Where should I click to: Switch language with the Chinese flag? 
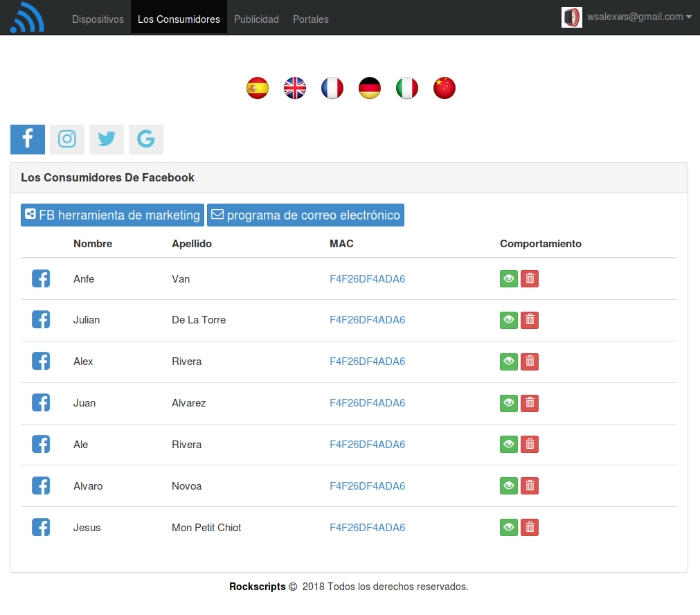click(445, 88)
